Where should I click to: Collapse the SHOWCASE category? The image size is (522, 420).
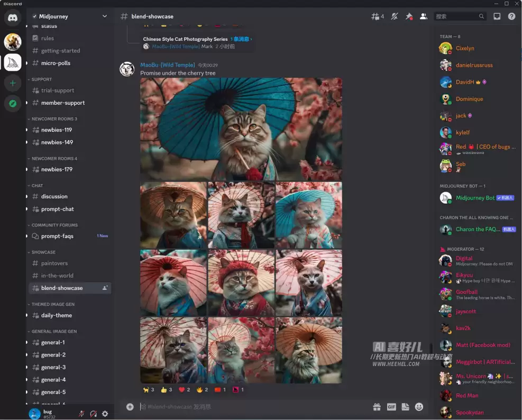click(42, 252)
